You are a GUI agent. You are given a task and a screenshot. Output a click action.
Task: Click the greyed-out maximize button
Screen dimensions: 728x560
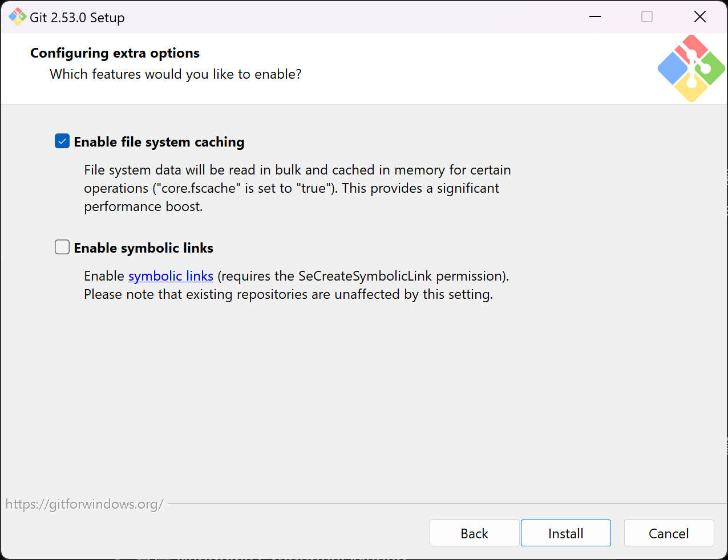click(x=647, y=17)
